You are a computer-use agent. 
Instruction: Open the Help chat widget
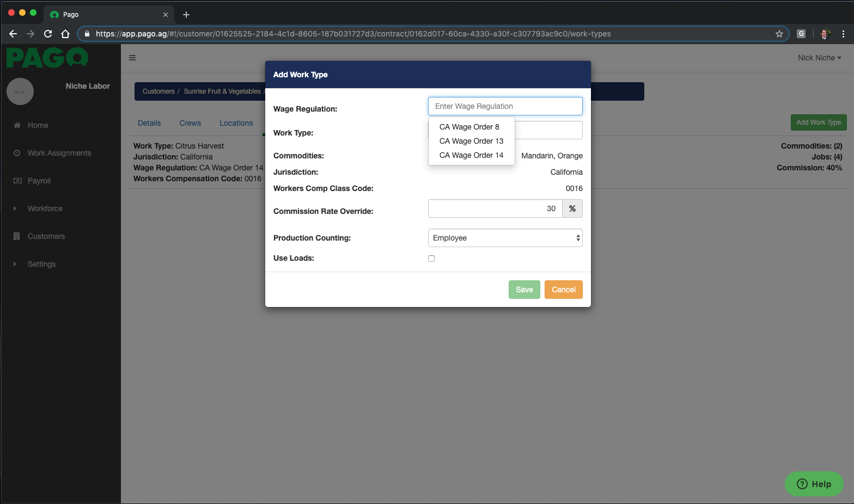pyautogui.click(x=814, y=484)
